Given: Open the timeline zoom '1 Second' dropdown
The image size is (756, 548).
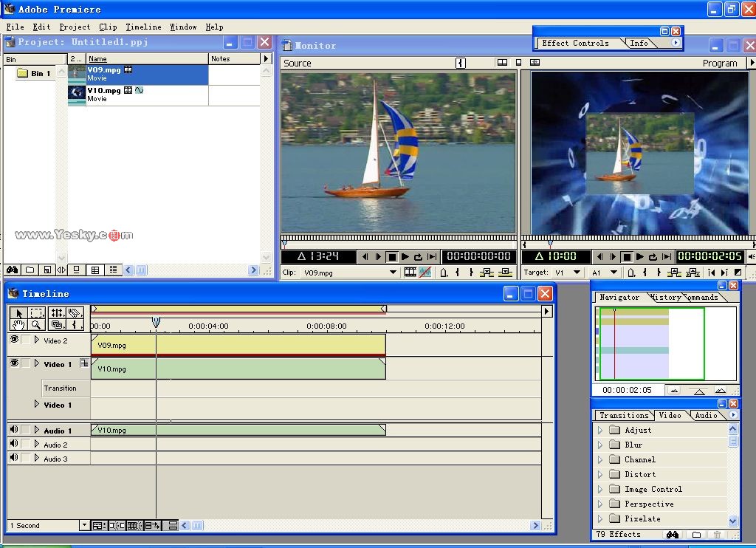Looking at the screenshot, I should (x=84, y=525).
